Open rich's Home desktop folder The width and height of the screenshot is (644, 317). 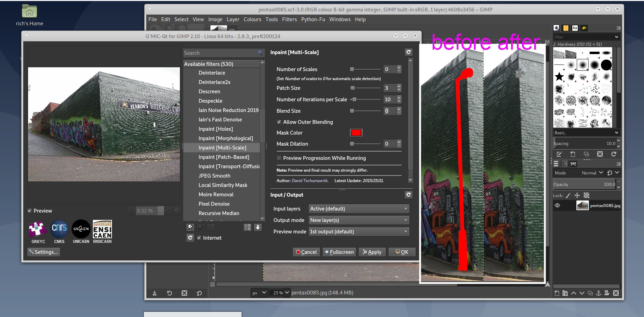click(x=29, y=15)
